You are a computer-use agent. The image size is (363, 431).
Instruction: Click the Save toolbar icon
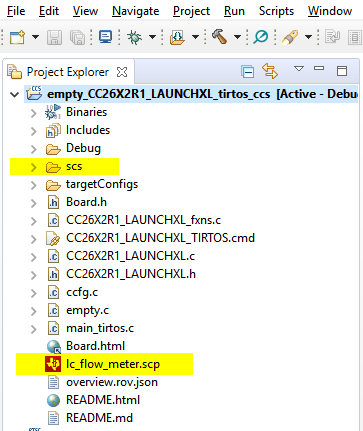point(54,37)
